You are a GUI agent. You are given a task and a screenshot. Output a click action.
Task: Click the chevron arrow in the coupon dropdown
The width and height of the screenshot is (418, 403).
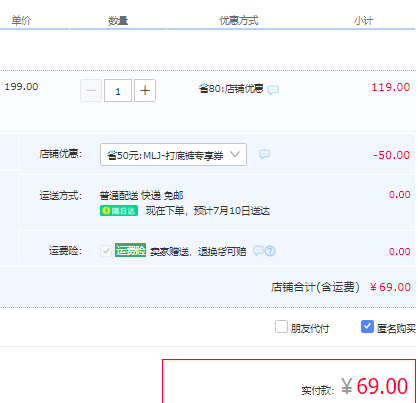point(235,154)
